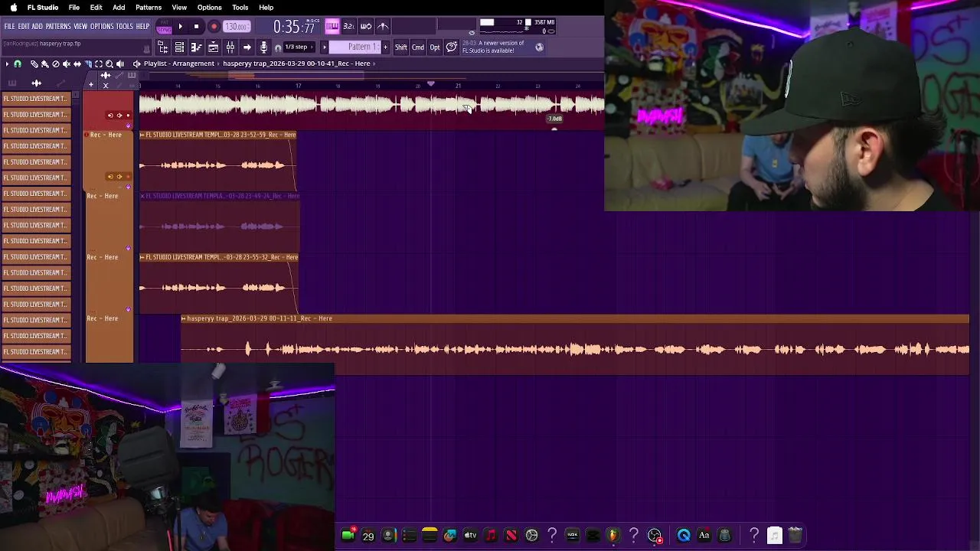Open the in-app ADD menu
The image size is (980, 551).
[x=37, y=27]
